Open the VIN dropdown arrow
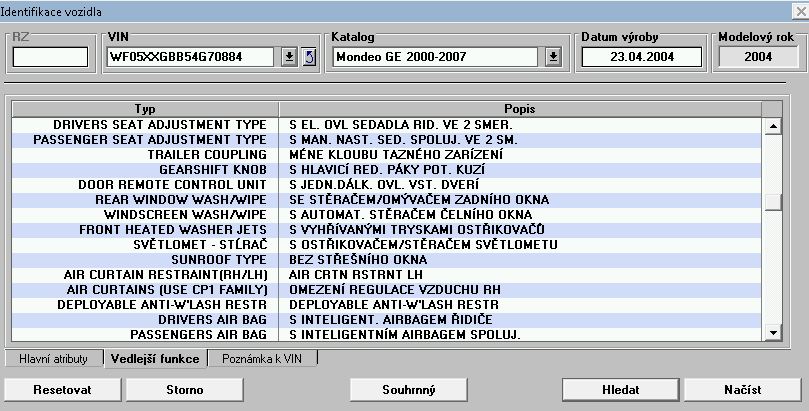809x411 pixels. pos(290,57)
